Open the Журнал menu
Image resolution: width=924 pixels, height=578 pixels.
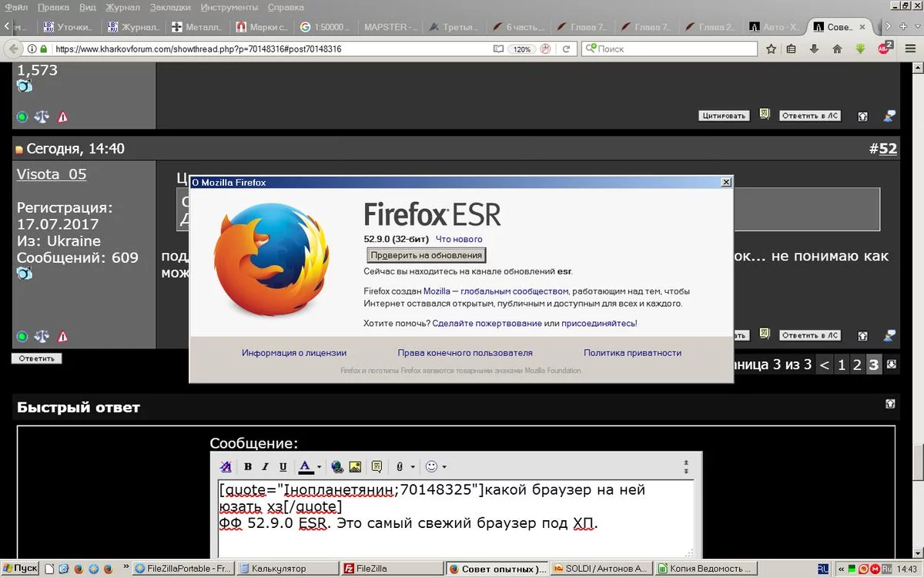tap(122, 7)
